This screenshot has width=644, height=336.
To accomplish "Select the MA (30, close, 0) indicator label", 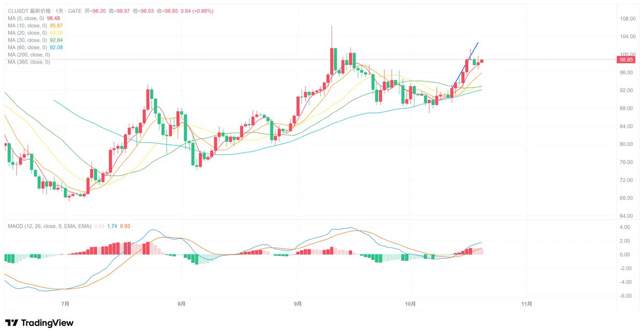I will (x=27, y=40).
